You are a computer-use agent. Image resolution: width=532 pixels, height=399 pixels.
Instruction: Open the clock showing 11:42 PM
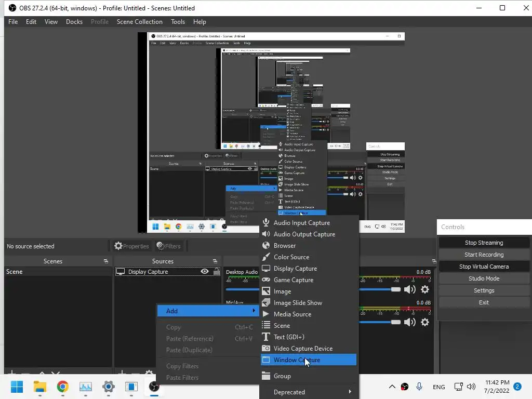[497, 387]
